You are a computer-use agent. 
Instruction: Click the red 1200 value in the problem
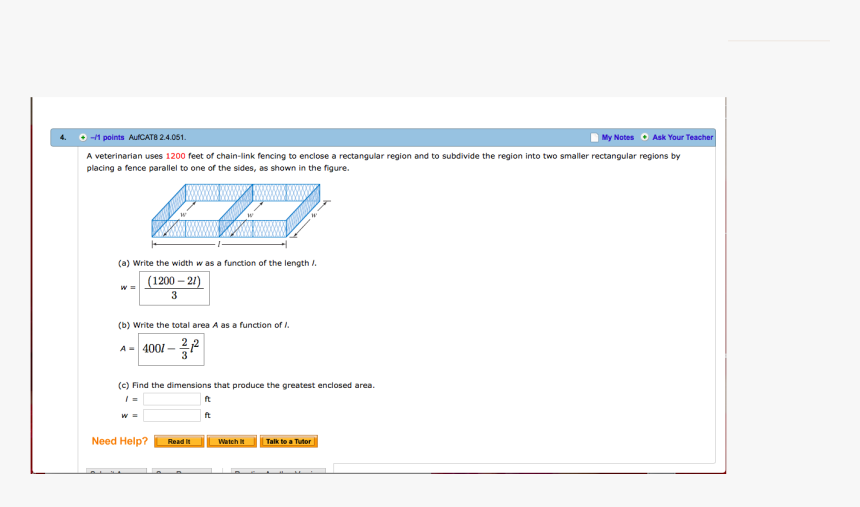(x=176, y=156)
